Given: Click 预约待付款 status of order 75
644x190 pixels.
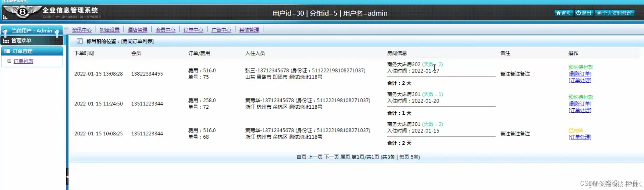Looking at the screenshot, I should (x=581, y=67).
